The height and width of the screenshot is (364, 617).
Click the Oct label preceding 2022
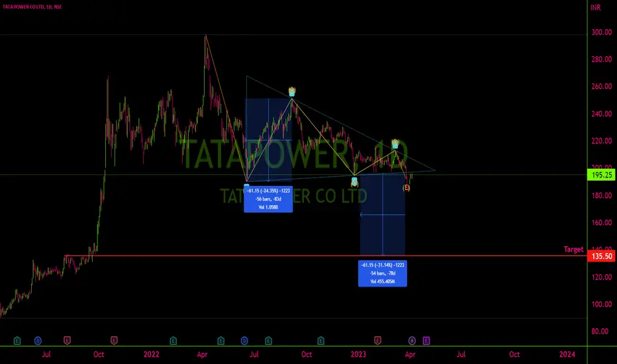click(x=99, y=354)
